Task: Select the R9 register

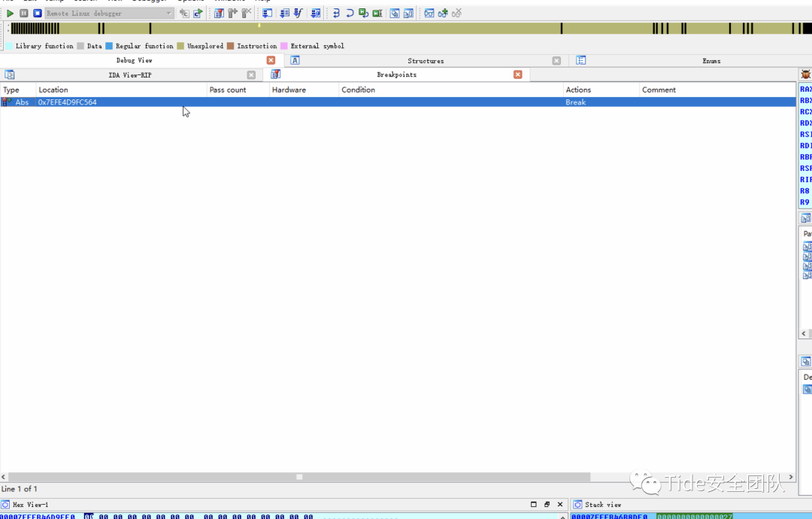Action: point(804,202)
